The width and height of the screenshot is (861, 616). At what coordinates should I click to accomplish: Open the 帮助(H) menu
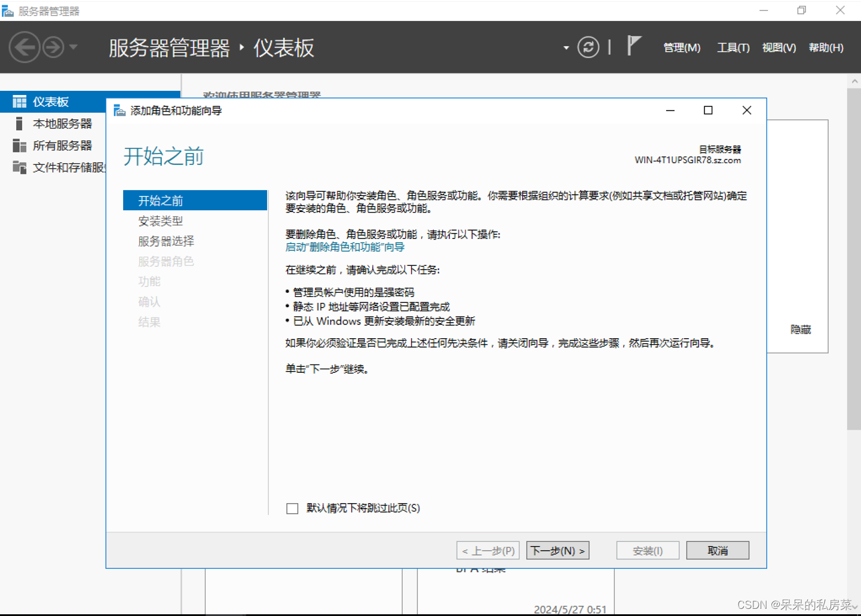click(826, 48)
